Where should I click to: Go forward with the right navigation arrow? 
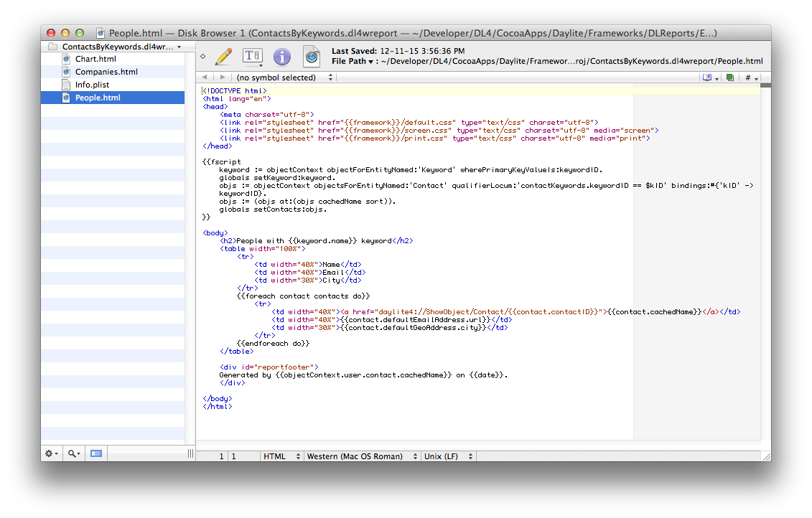[223, 77]
